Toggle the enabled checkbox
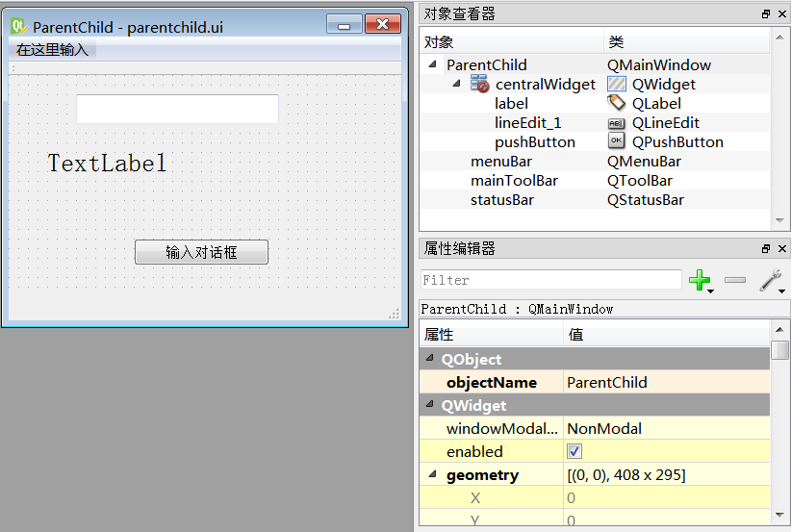 click(574, 451)
